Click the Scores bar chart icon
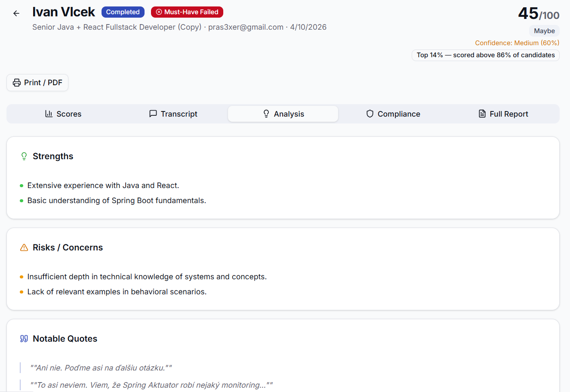The width and height of the screenshot is (570, 392). [x=49, y=114]
